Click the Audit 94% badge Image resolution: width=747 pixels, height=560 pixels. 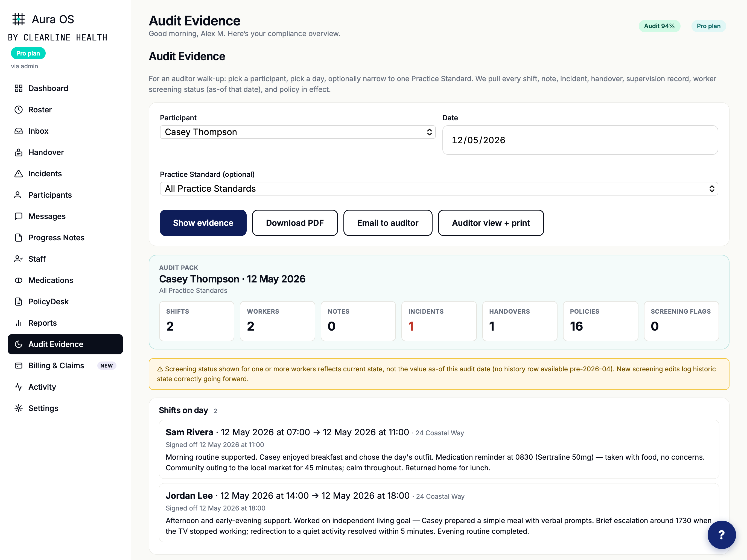click(x=659, y=26)
